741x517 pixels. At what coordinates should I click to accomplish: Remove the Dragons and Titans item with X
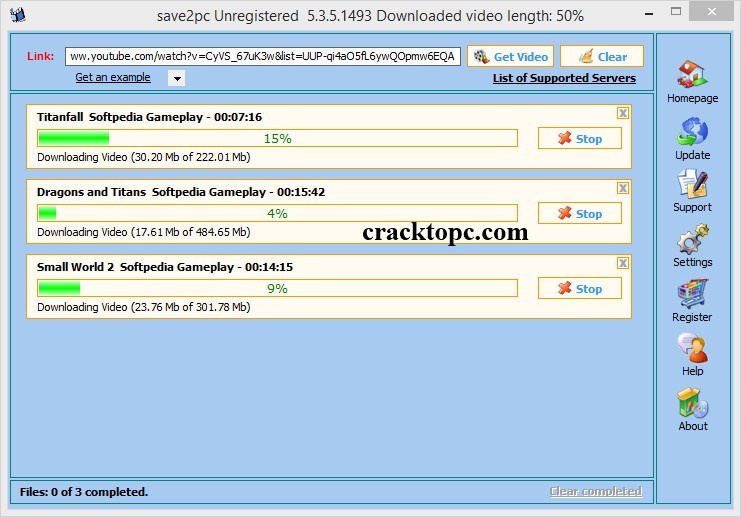(623, 188)
